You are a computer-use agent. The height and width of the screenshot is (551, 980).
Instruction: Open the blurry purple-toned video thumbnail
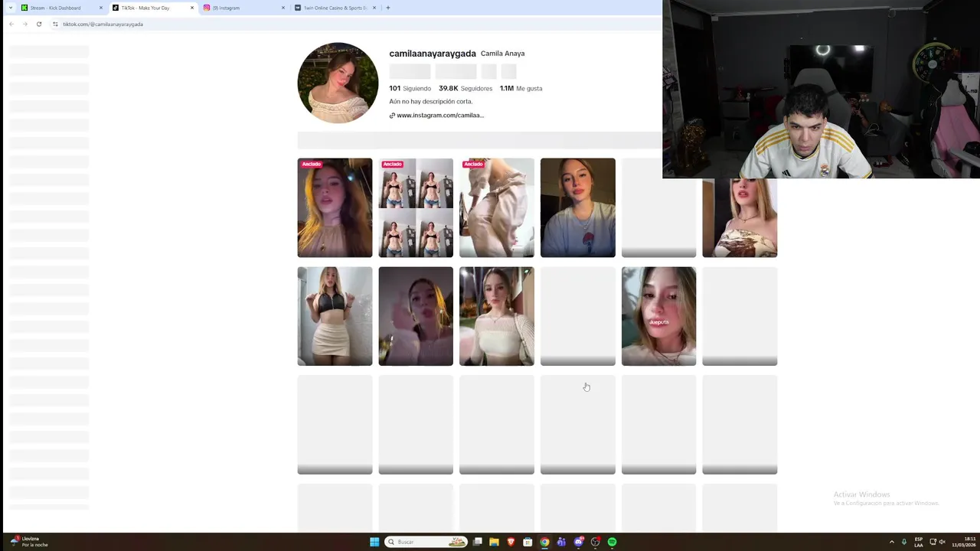[x=416, y=316]
